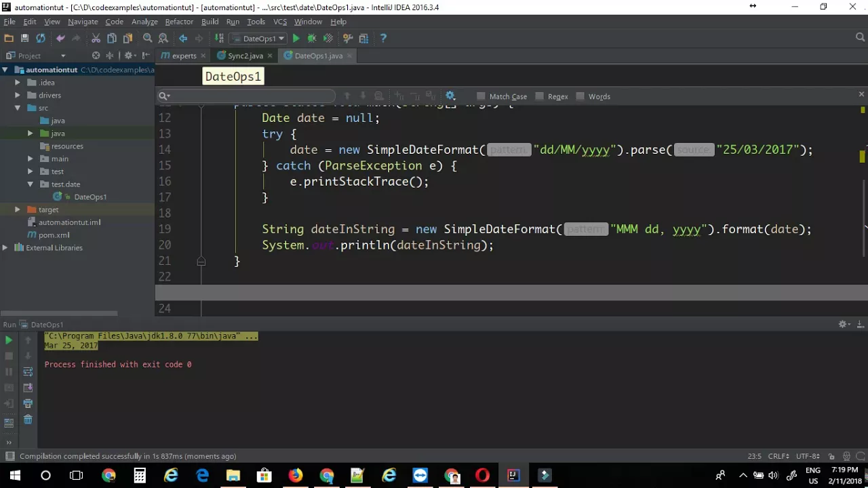The image size is (868, 488).
Task: Click Scroll from Source target icon
Action: [96, 56]
